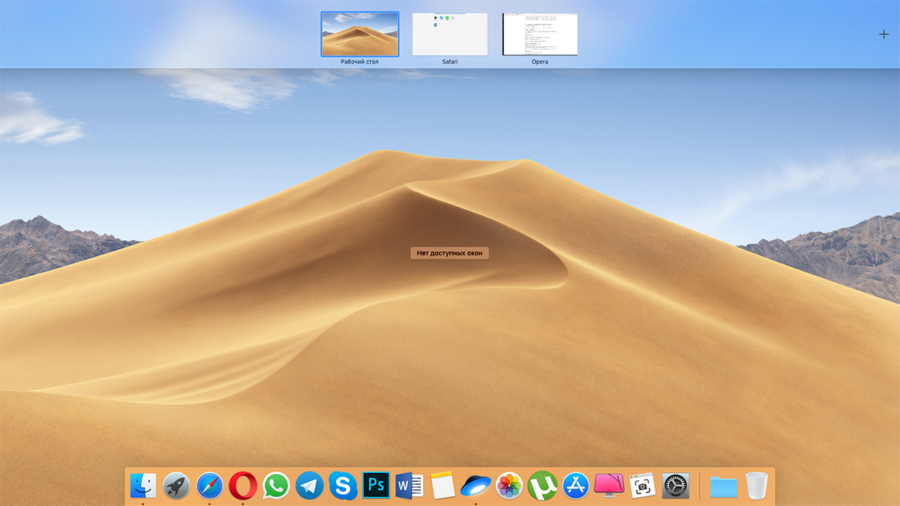The image size is (900, 506).
Task: Launch CleanMyMac pink monitor icon
Action: click(608, 486)
